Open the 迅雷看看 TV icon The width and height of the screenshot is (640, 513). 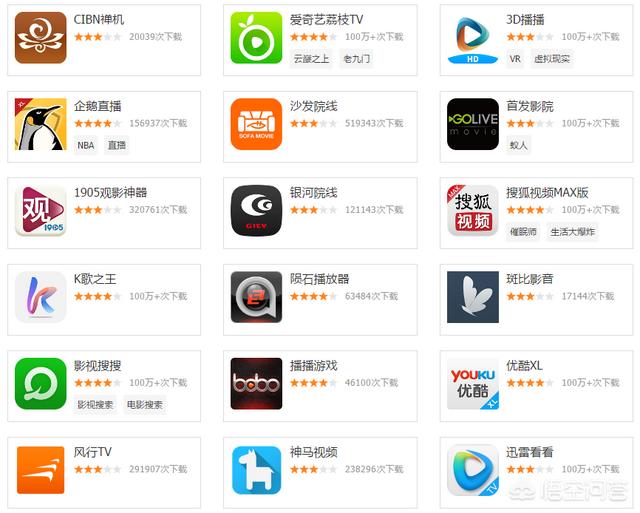coord(473,470)
